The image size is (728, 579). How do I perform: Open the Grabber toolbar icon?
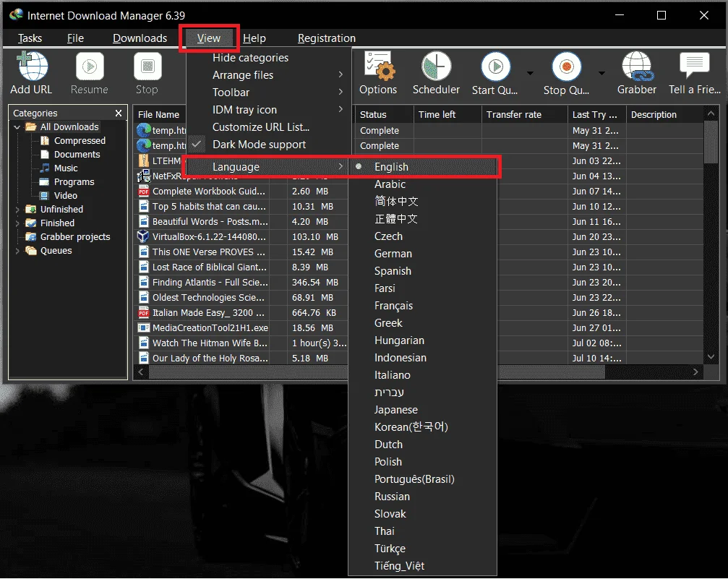(x=637, y=67)
